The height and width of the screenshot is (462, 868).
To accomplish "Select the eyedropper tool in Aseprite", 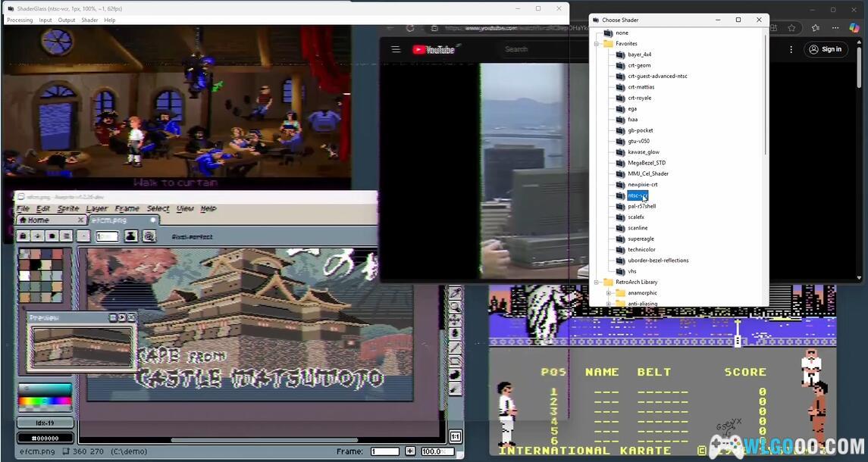I will 456,293.
